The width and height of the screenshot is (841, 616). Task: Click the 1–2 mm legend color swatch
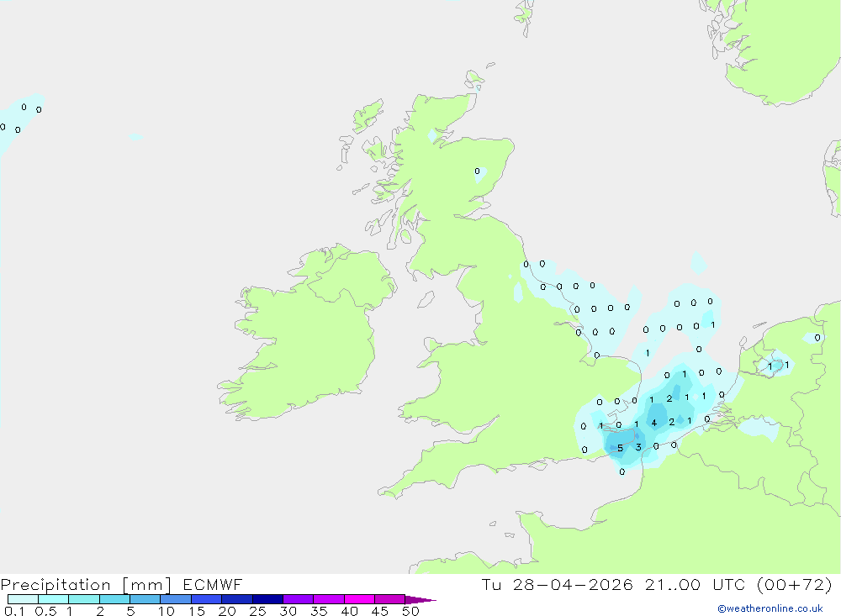pyautogui.click(x=84, y=599)
